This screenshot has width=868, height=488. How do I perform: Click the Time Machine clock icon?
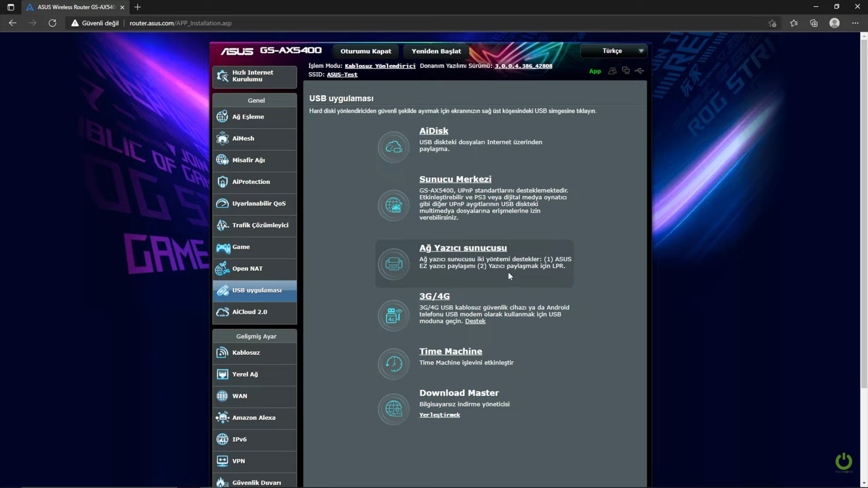click(393, 363)
